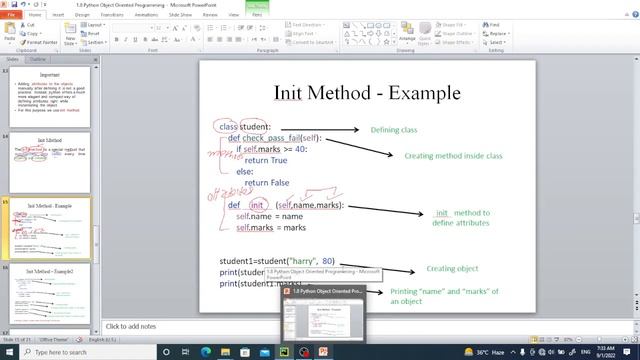This screenshot has width=640, height=360.
Task: Click the PowerPoint taskbar icon
Action: coord(323,352)
